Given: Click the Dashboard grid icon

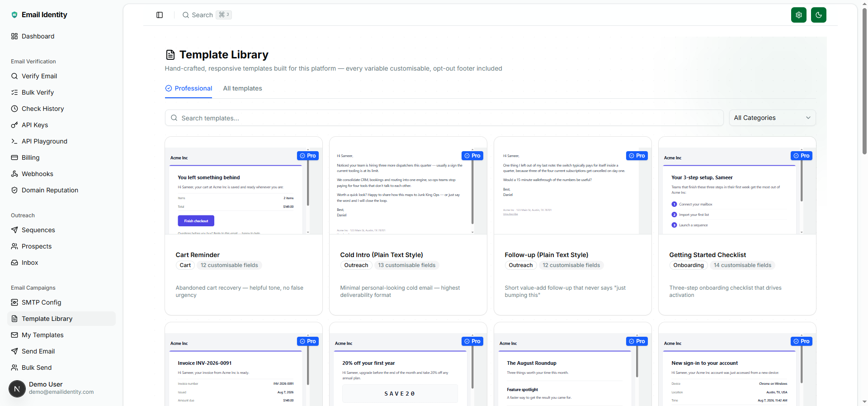Looking at the screenshot, I should pyautogui.click(x=14, y=36).
